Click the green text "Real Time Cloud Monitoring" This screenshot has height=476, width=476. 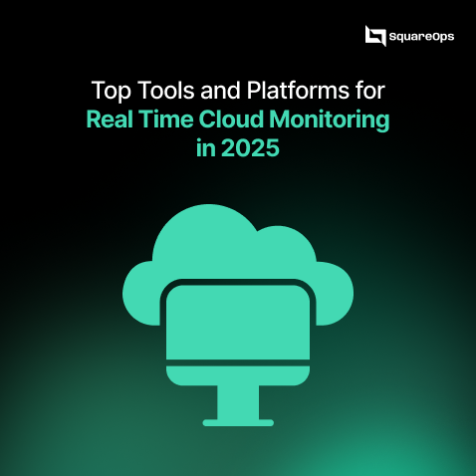click(238, 119)
